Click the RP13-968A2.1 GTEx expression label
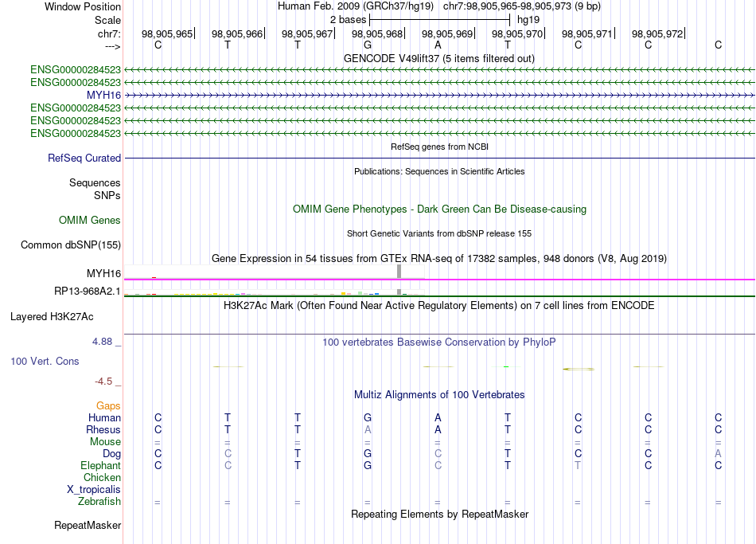The image size is (756, 544). coord(88,291)
